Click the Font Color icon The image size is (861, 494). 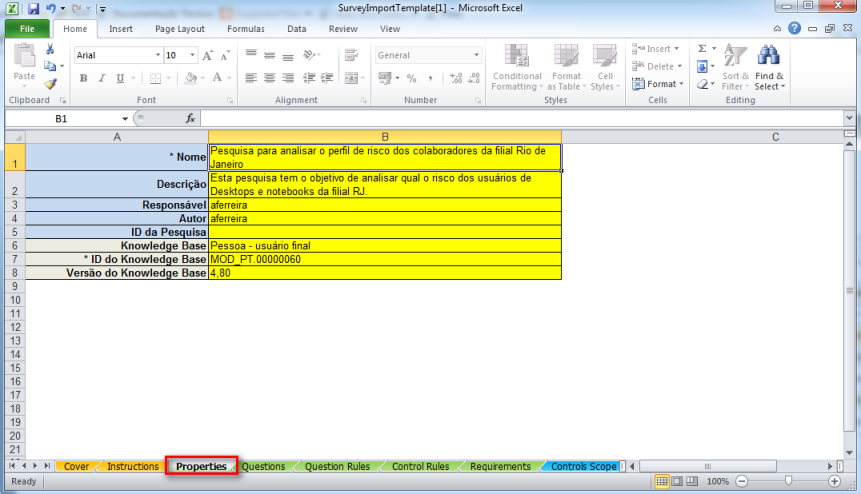(x=217, y=77)
